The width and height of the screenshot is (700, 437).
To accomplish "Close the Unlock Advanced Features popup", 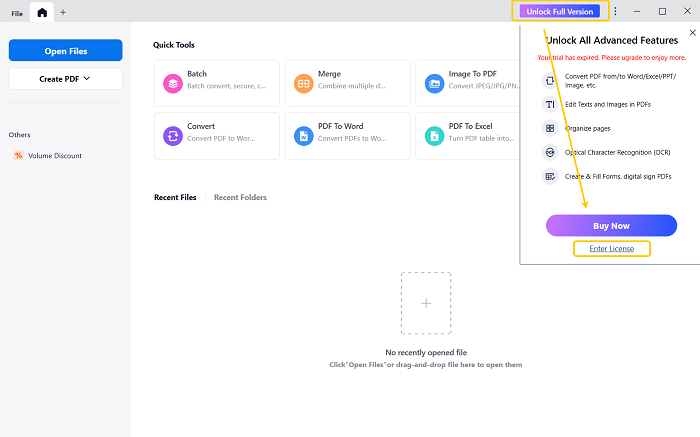I will 693,33.
